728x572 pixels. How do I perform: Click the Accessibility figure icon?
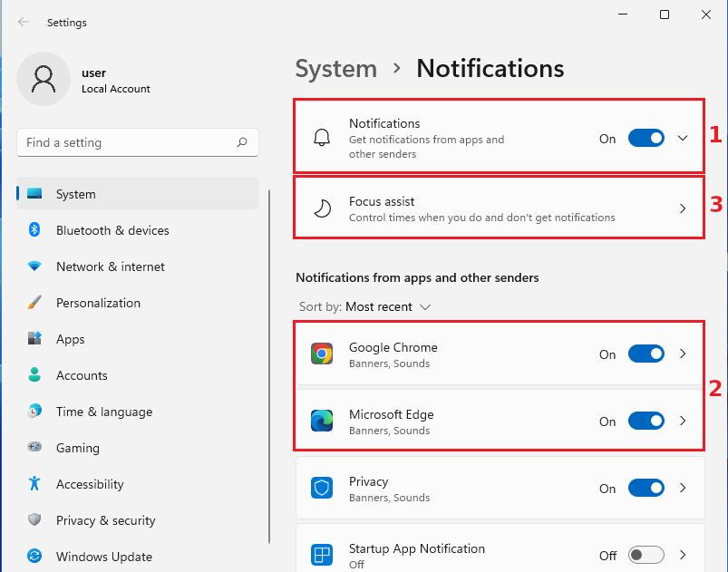click(x=34, y=483)
